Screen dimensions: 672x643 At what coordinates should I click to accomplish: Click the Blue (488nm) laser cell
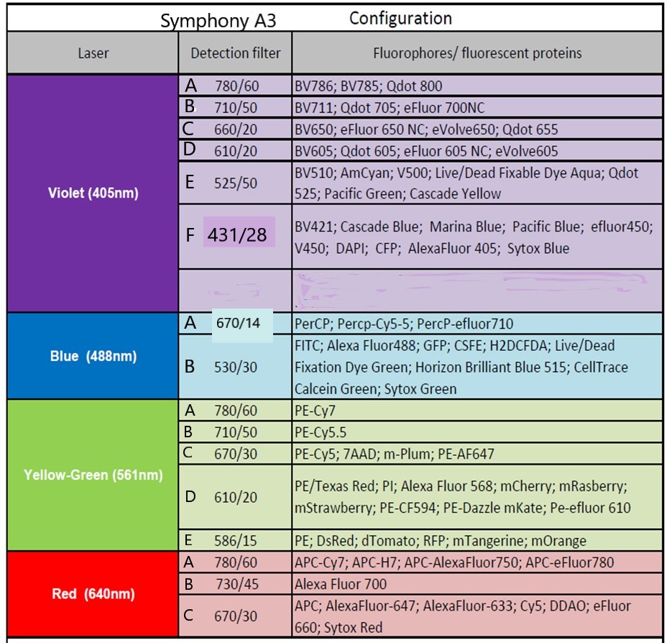click(93, 356)
